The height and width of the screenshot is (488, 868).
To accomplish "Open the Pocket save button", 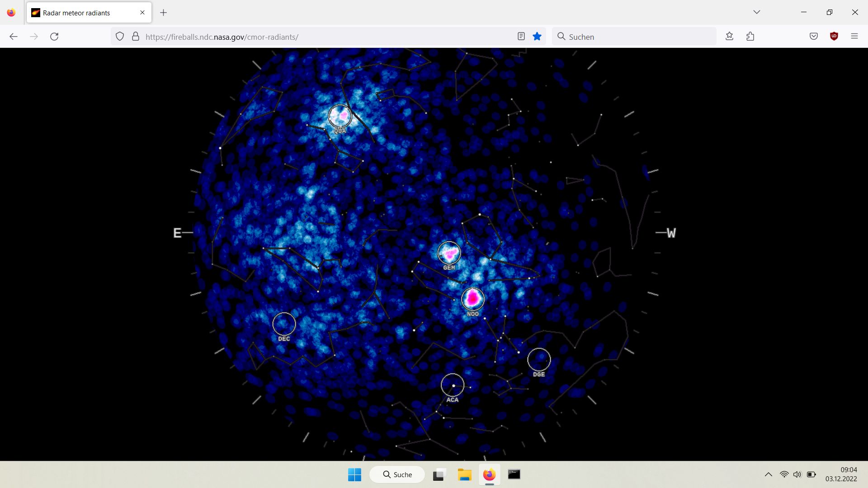I will pyautogui.click(x=814, y=37).
